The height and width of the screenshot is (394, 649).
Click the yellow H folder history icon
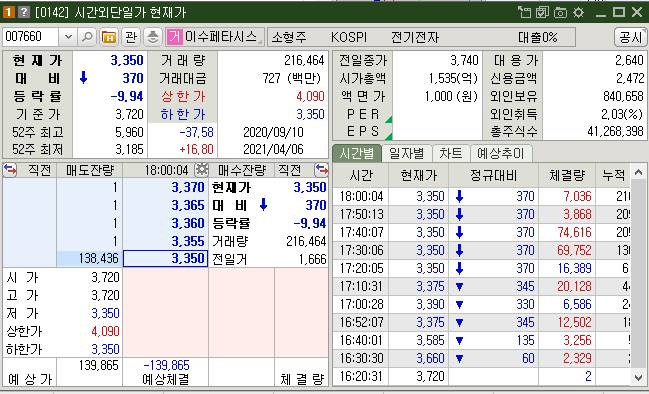(x=109, y=37)
